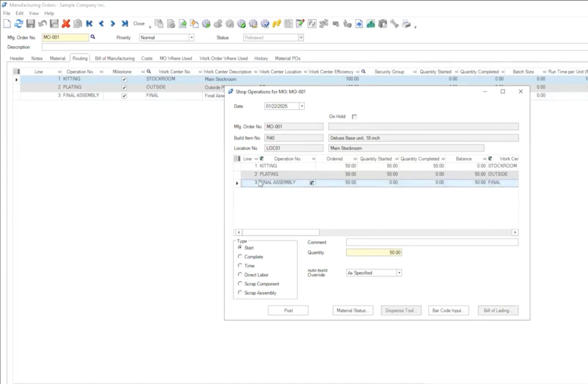Click the red X Delete icon
Image resolution: width=588 pixels, height=384 pixels.
[66, 24]
